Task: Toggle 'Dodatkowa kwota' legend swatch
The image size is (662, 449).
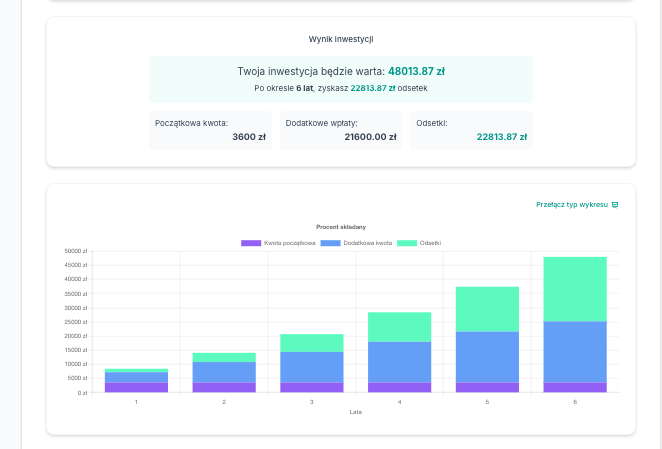Action: pyautogui.click(x=331, y=243)
